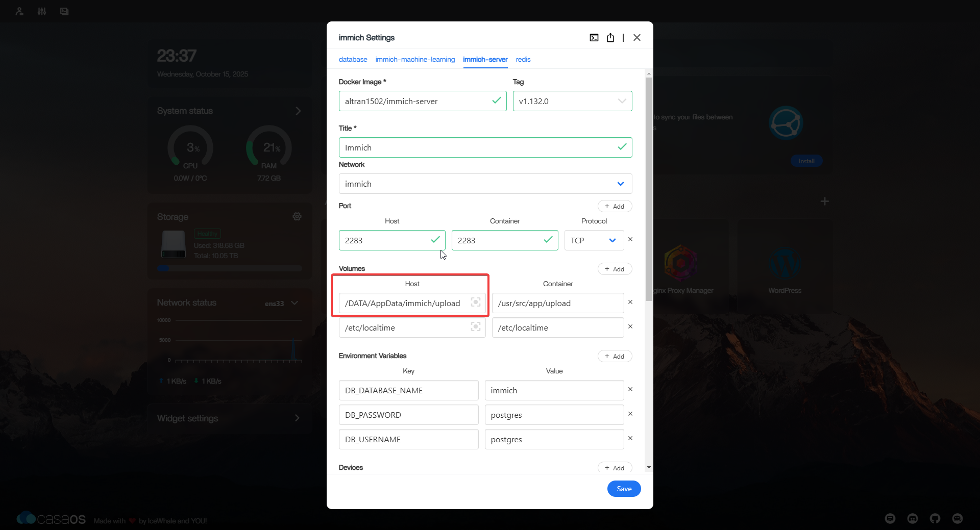The image size is (980, 530).
Task: Open the Network immich dropdown
Action: (485, 184)
